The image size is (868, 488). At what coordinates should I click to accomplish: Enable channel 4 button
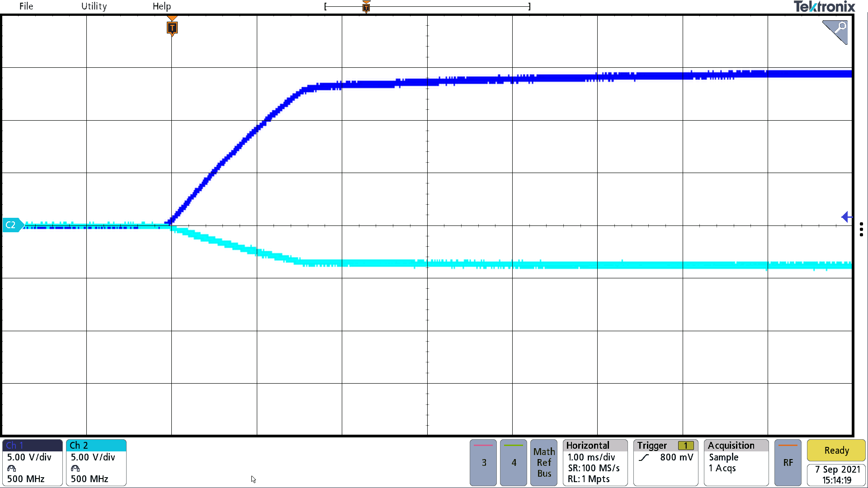point(514,463)
